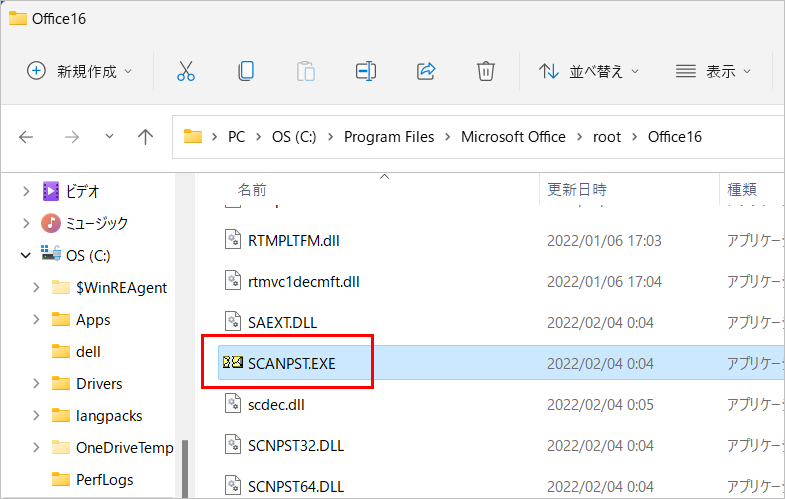Sort by 更新日時 column header

577,190
